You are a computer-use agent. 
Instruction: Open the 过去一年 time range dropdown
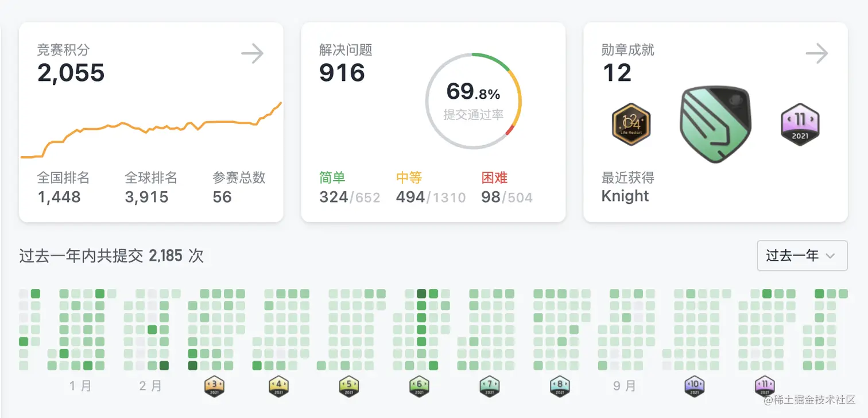(x=802, y=256)
